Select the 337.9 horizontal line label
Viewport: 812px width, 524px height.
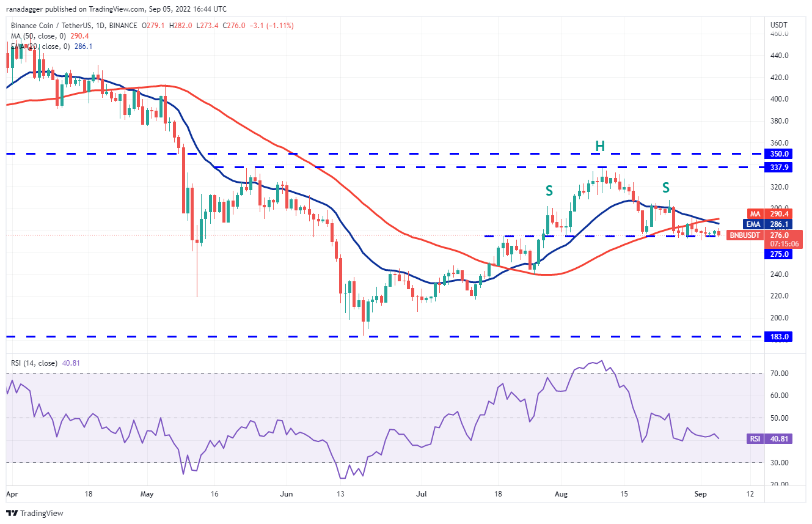(x=780, y=167)
